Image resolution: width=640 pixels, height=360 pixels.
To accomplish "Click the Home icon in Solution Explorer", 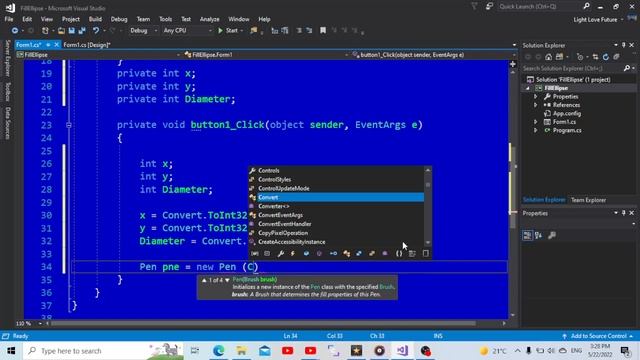I will (549, 57).
